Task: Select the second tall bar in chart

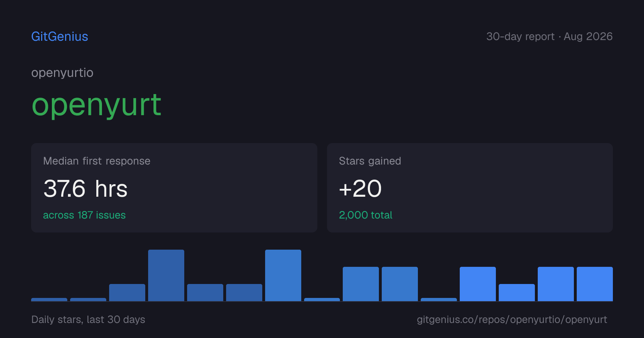Action: (x=283, y=275)
